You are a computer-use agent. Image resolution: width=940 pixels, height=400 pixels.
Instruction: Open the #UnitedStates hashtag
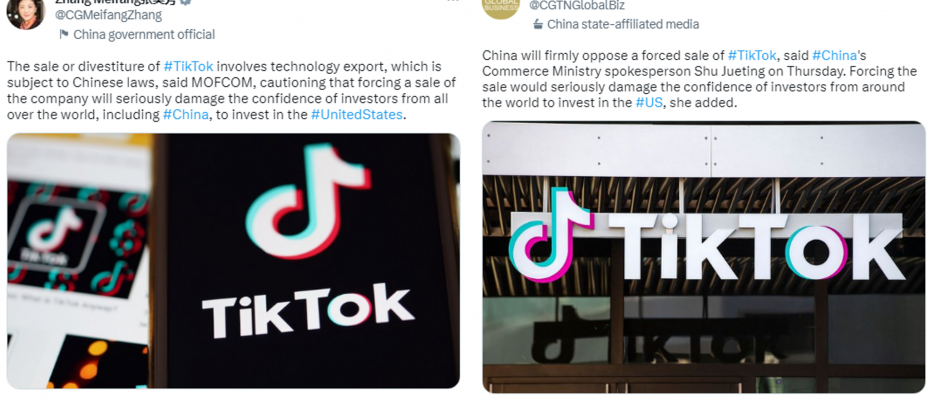[356, 115]
